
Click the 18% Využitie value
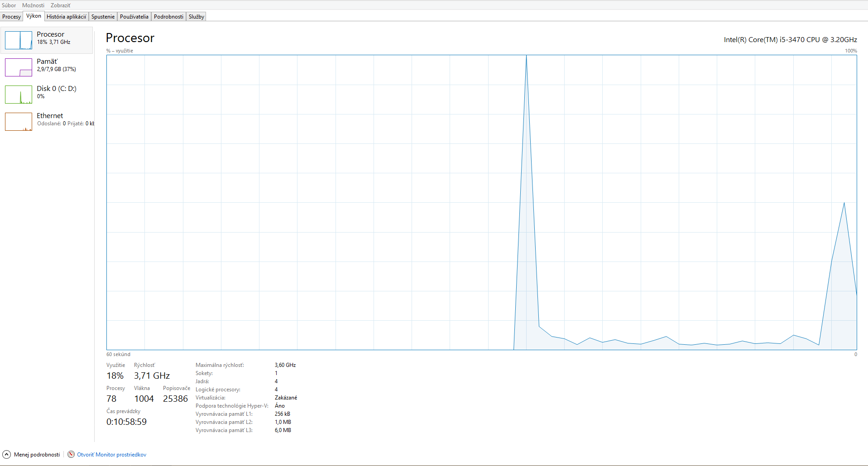point(115,376)
